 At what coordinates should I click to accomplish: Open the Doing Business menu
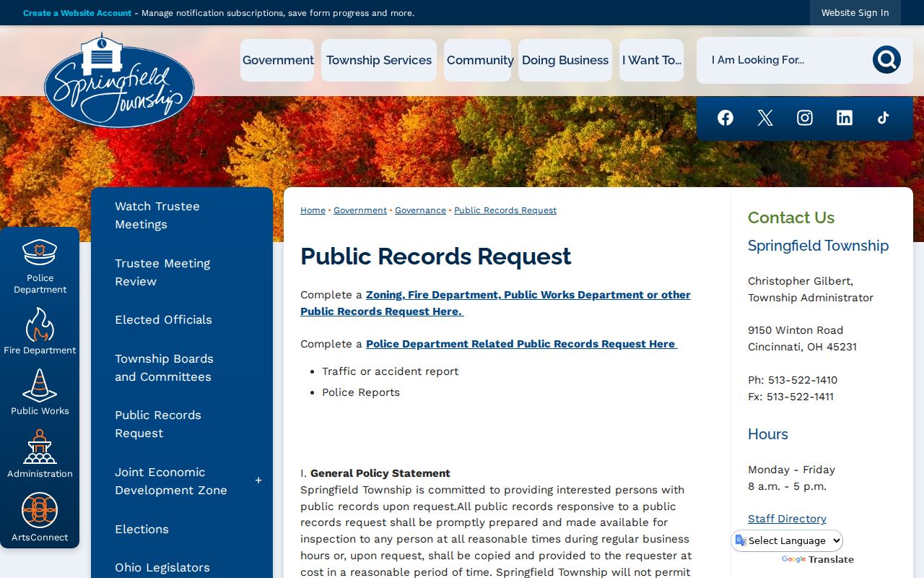pos(565,60)
